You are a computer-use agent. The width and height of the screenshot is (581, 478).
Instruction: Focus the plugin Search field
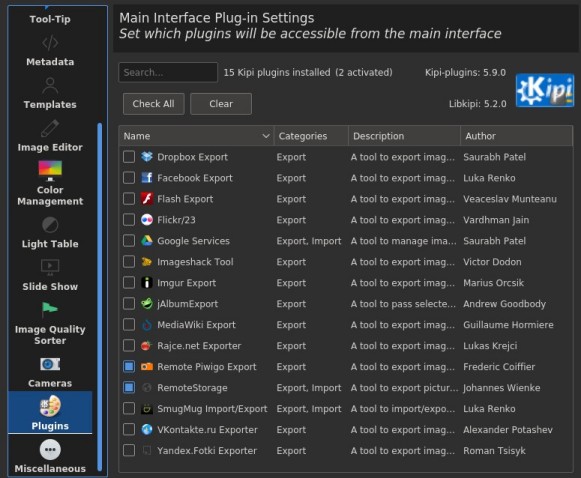[x=168, y=72]
